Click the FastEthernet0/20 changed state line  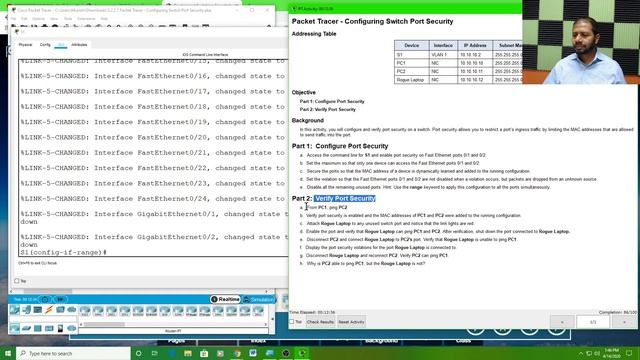154,138
